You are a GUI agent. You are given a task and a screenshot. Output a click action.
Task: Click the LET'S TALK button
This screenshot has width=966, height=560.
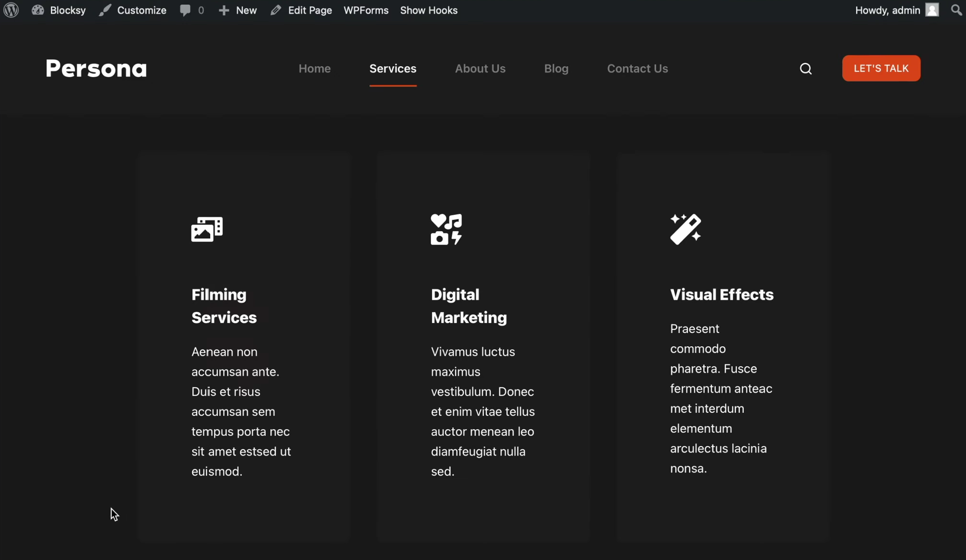click(881, 68)
